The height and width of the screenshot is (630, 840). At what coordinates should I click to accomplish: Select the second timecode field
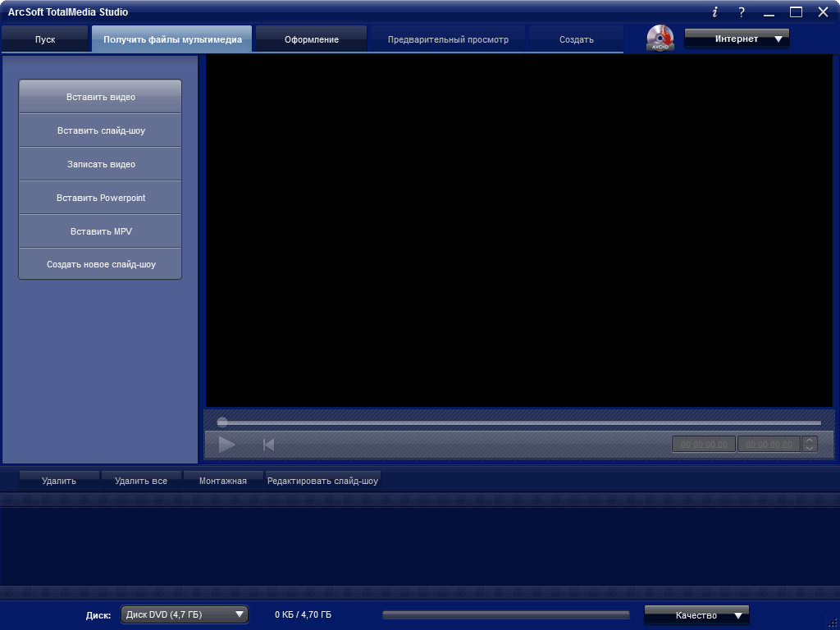tap(769, 445)
